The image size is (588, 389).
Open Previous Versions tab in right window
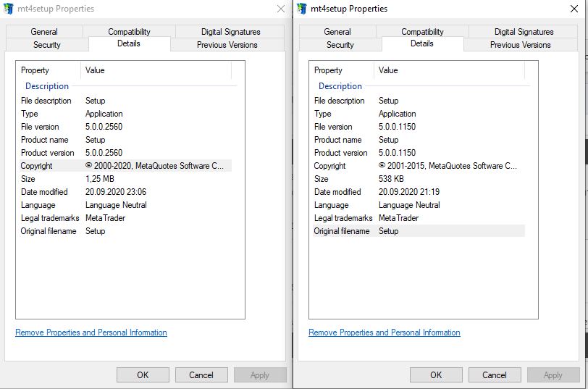[521, 45]
